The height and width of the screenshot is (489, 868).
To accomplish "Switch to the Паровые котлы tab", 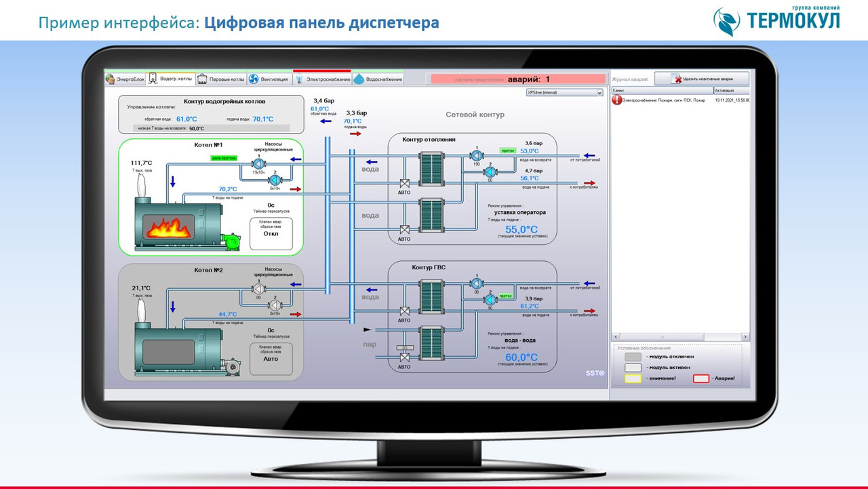I will coord(221,79).
